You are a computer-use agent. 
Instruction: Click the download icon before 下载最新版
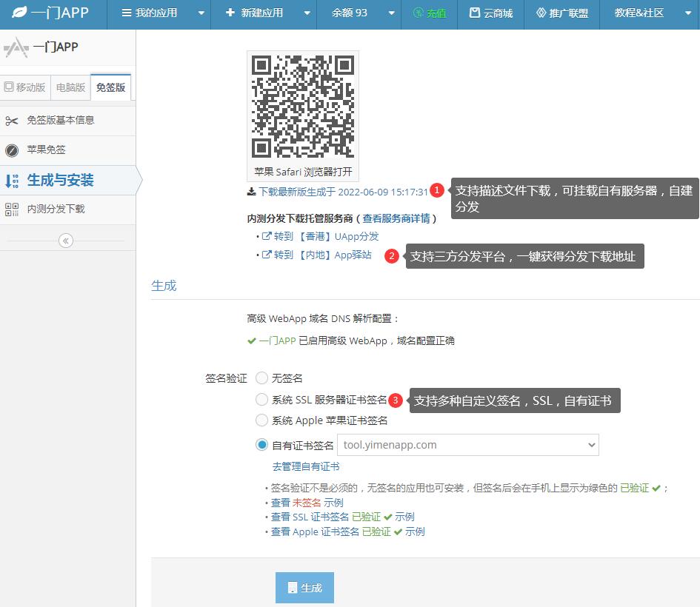point(252,192)
